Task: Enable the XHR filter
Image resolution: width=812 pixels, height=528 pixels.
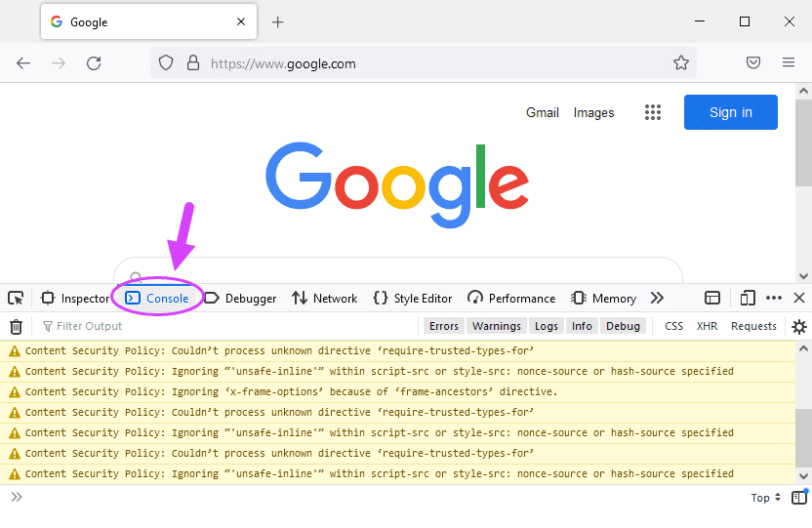Action: tap(707, 326)
